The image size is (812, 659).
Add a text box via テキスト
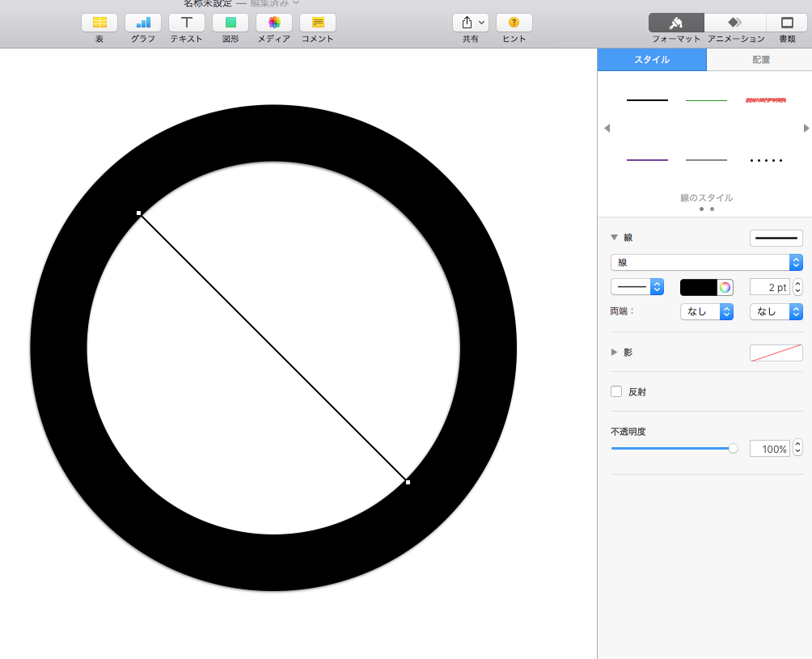coord(187,23)
